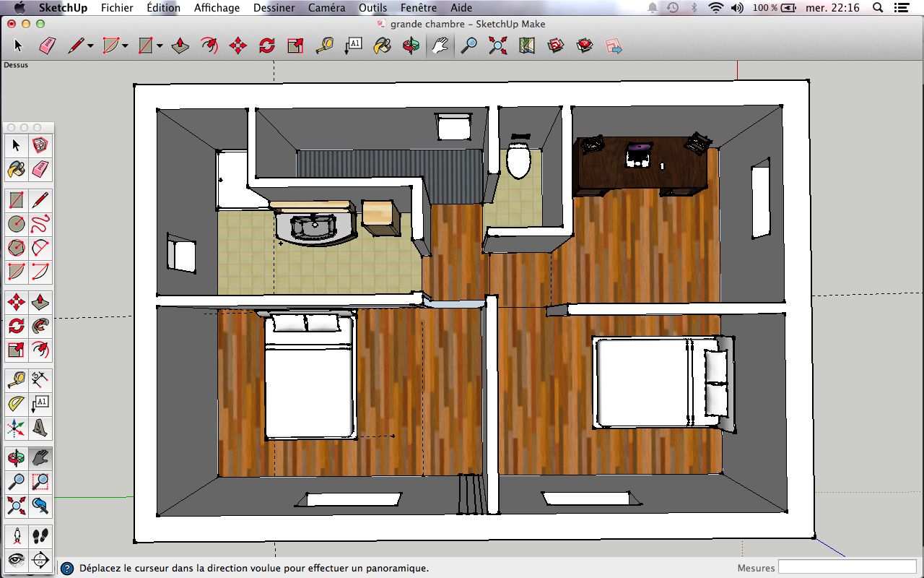Open the Fenêtre menu
This screenshot has height=578, width=924.
coord(418,8)
